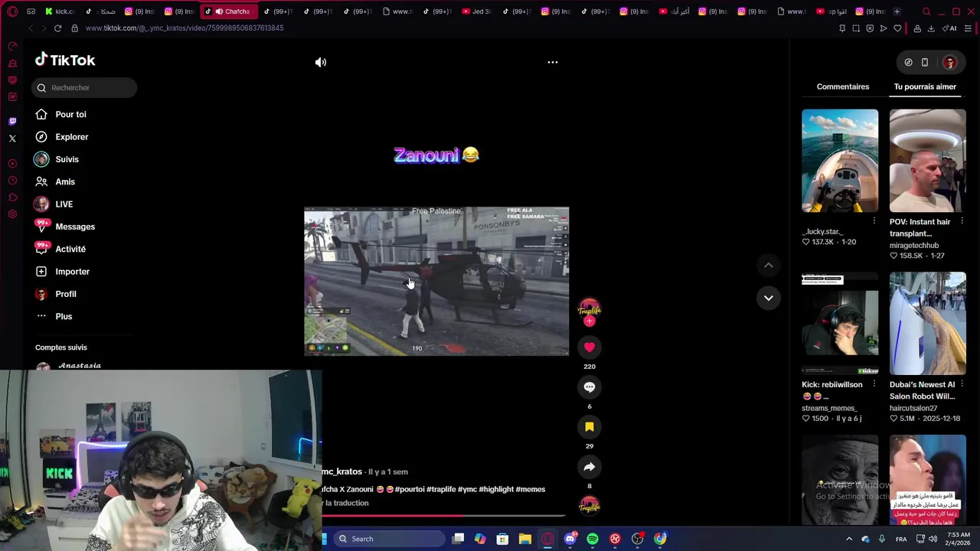Screen dimensions: 980x551
Task: Mute the TikTok video sound
Action: click(x=321, y=62)
